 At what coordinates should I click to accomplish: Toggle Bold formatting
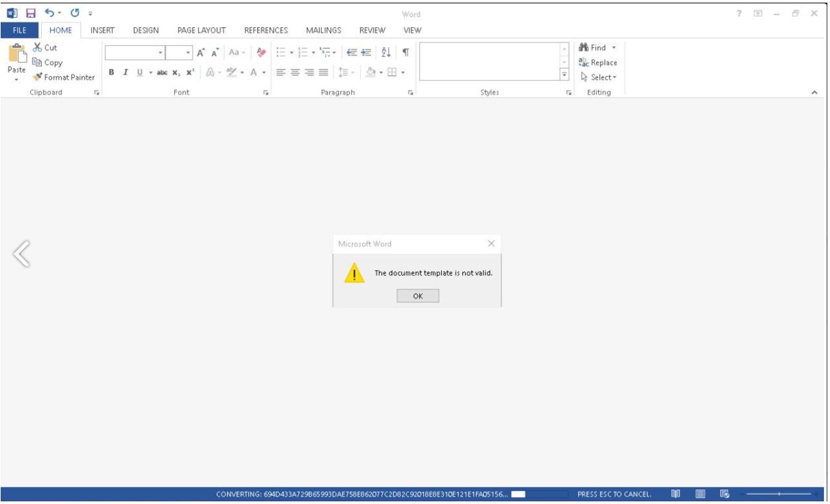pos(111,71)
